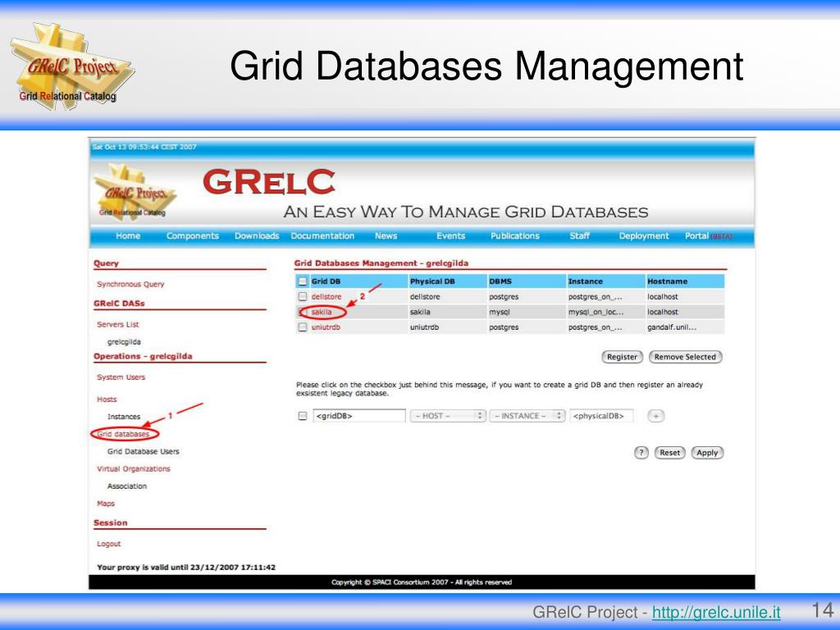
Task: Open the Events menu item
Action: tap(450, 235)
